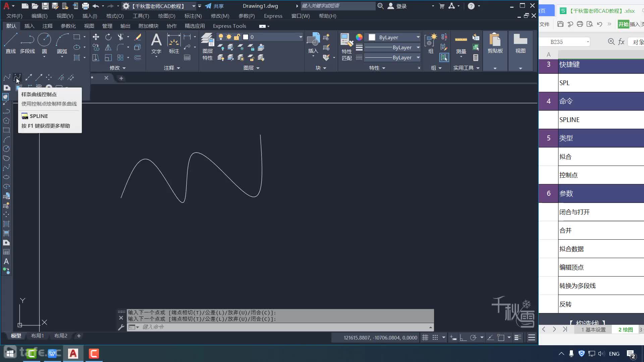
Task: Select the Line (直线) tool
Action: pos(10,44)
